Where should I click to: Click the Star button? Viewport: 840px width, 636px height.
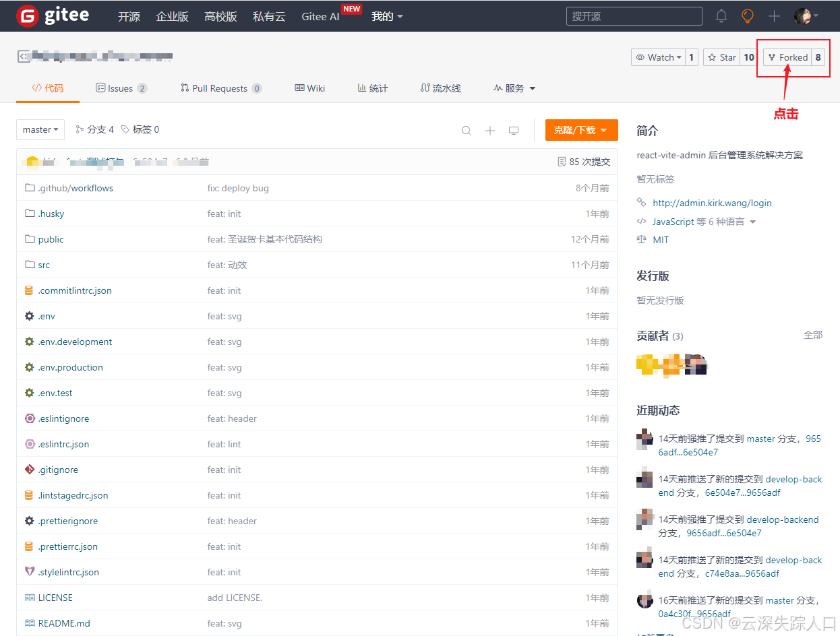tap(722, 57)
